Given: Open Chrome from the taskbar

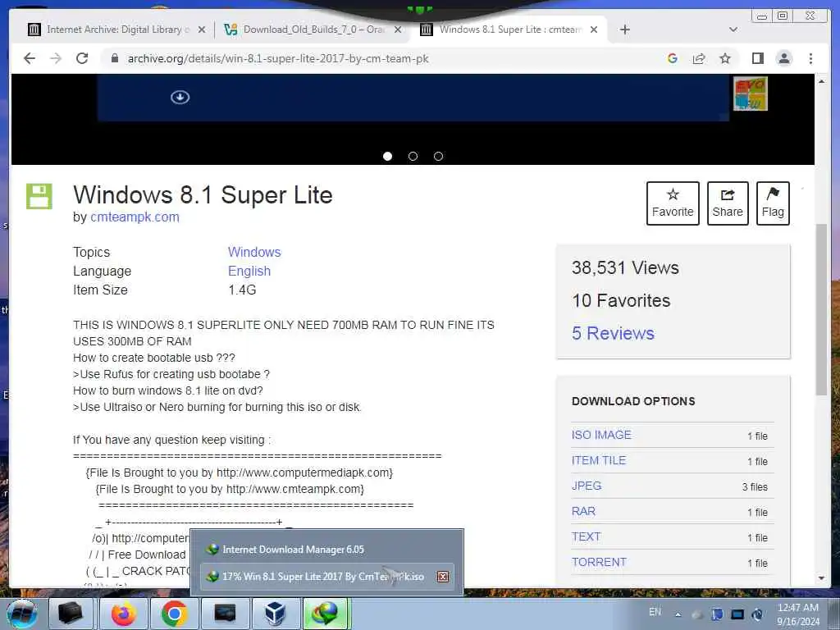Looking at the screenshot, I should [x=174, y=614].
